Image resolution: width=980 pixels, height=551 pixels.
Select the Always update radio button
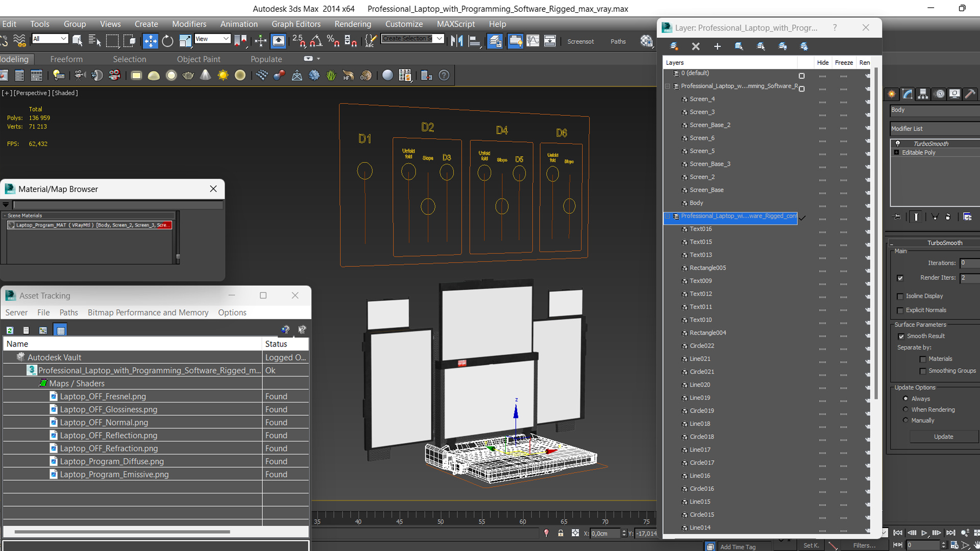[x=905, y=398]
